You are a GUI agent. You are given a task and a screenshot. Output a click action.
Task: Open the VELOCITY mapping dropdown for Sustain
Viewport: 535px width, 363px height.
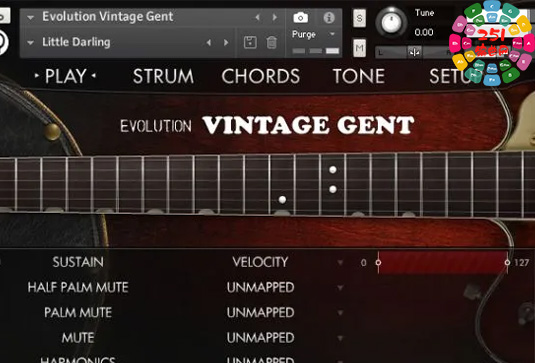[340, 262]
